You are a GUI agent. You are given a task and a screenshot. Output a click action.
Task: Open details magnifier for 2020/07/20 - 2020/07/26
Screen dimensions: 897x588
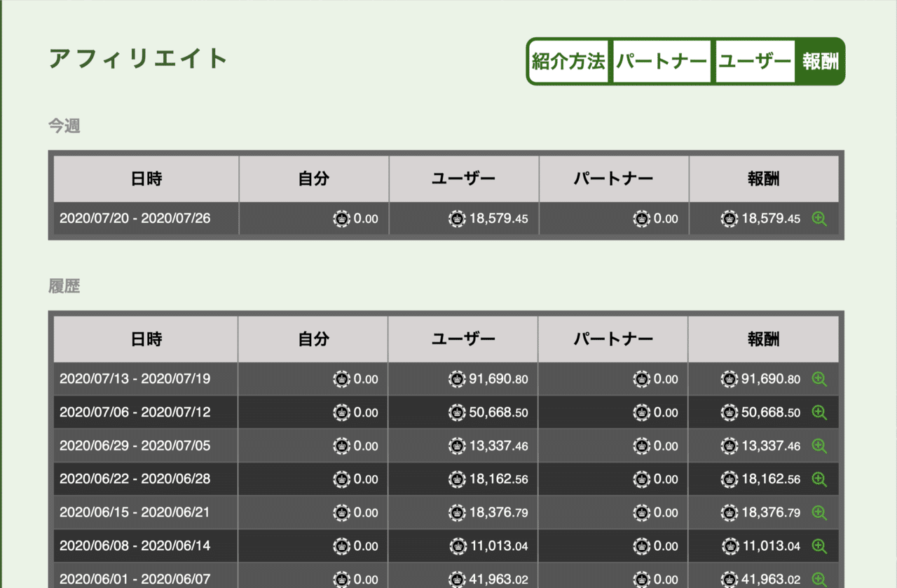tap(819, 219)
